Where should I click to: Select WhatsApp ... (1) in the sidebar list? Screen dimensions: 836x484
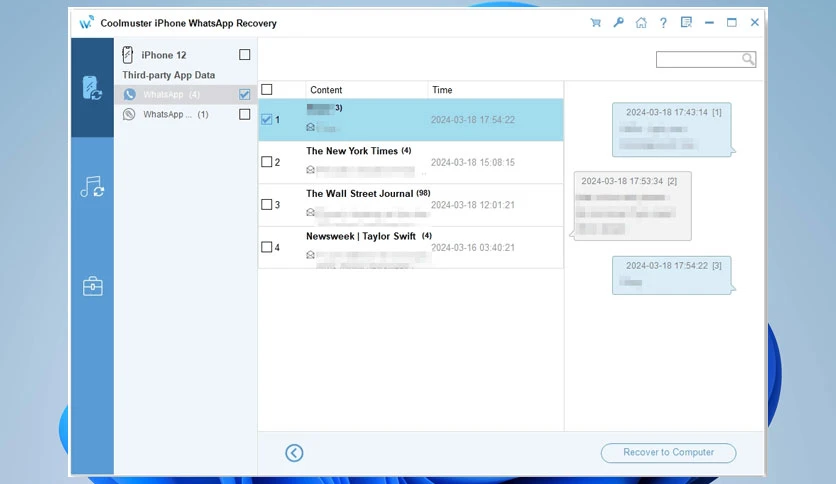(x=186, y=114)
